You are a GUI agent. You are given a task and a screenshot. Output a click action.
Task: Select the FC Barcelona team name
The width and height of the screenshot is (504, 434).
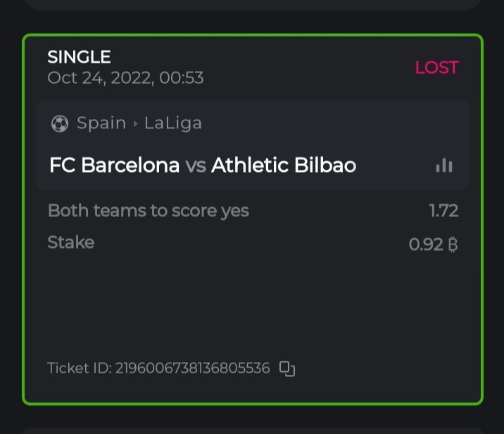(114, 166)
